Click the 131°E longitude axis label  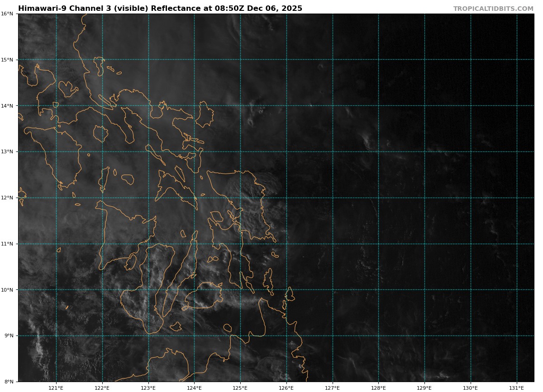pyautogui.click(x=517, y=387)
